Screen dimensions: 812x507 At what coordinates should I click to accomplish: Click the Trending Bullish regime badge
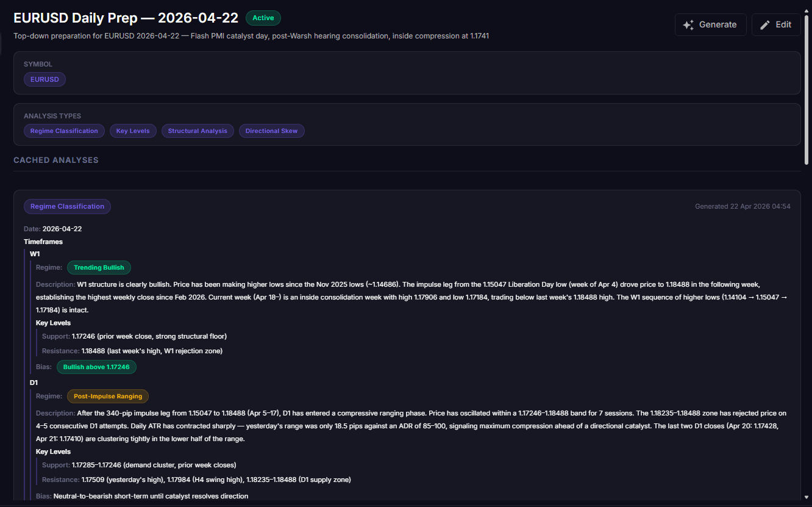(99, 267)
